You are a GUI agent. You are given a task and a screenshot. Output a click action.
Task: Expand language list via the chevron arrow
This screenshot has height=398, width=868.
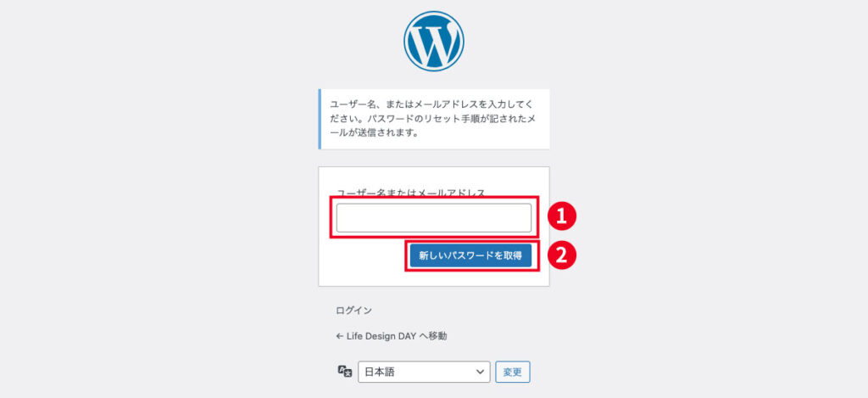pyautogui.click(x=480, y=372)
